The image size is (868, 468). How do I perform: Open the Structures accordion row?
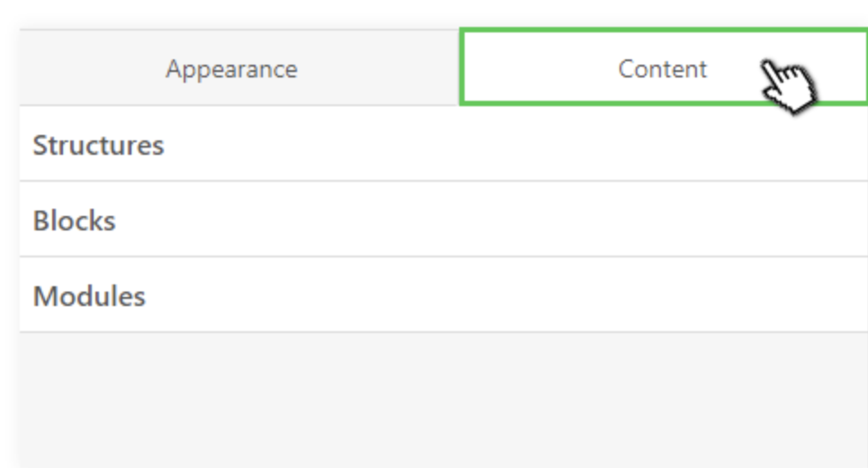pyautogui.click(x=444, y=144)
